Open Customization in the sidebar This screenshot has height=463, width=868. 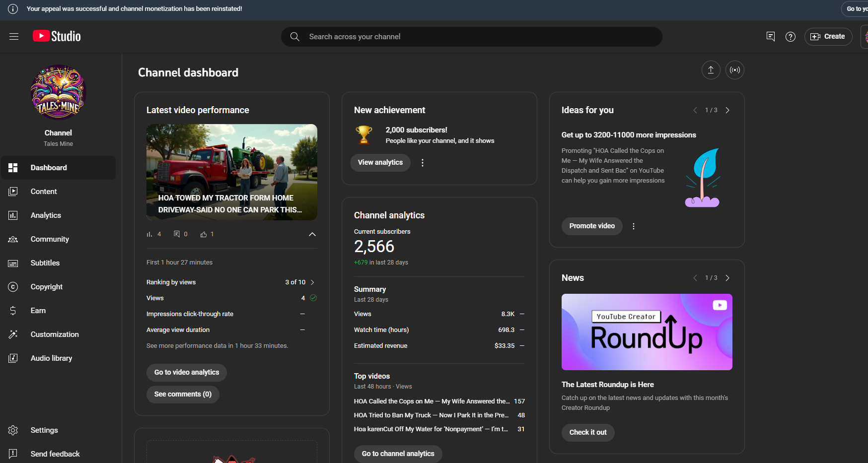(x=58, y=334)
